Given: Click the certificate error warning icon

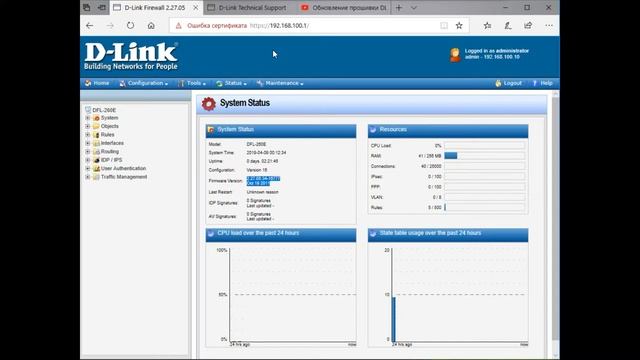Looking at the screenshot, I should (178, 26).
